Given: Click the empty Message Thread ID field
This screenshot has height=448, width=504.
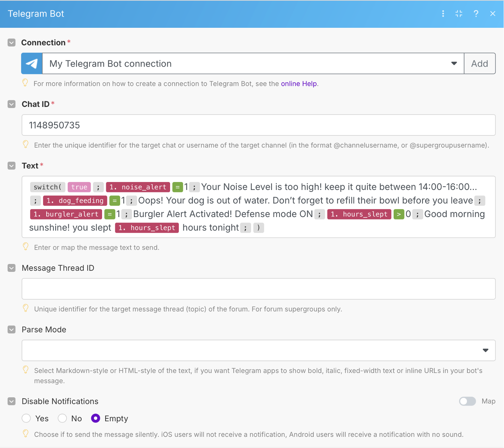Looking at the screenshot, I should (x=259, y=289).
